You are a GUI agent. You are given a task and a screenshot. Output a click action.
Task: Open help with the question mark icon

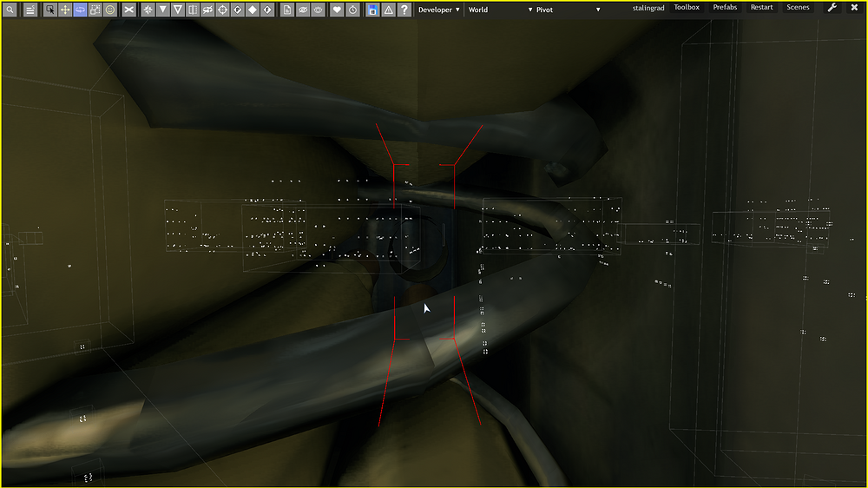coord(404,10)
